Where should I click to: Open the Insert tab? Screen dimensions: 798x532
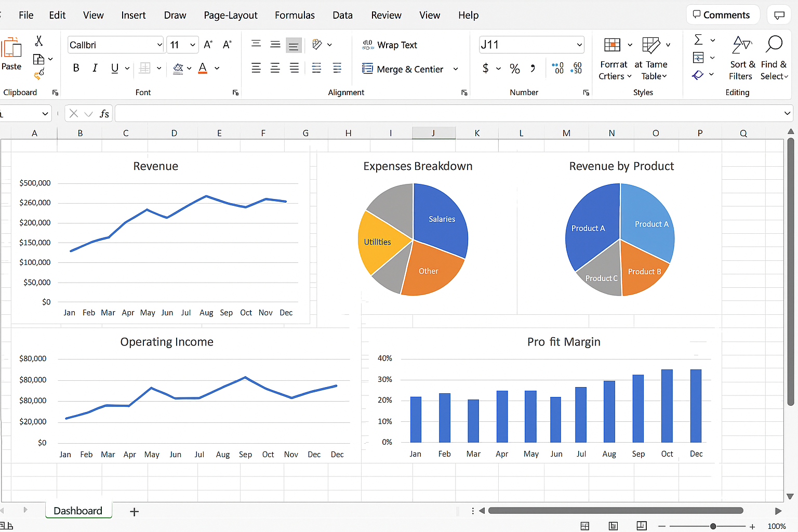(x=134, y=15)
